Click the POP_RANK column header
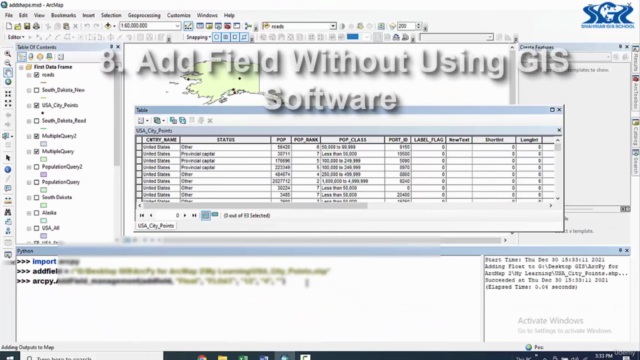The width and height of the screenshot is (640, 360). pos(306,140)
